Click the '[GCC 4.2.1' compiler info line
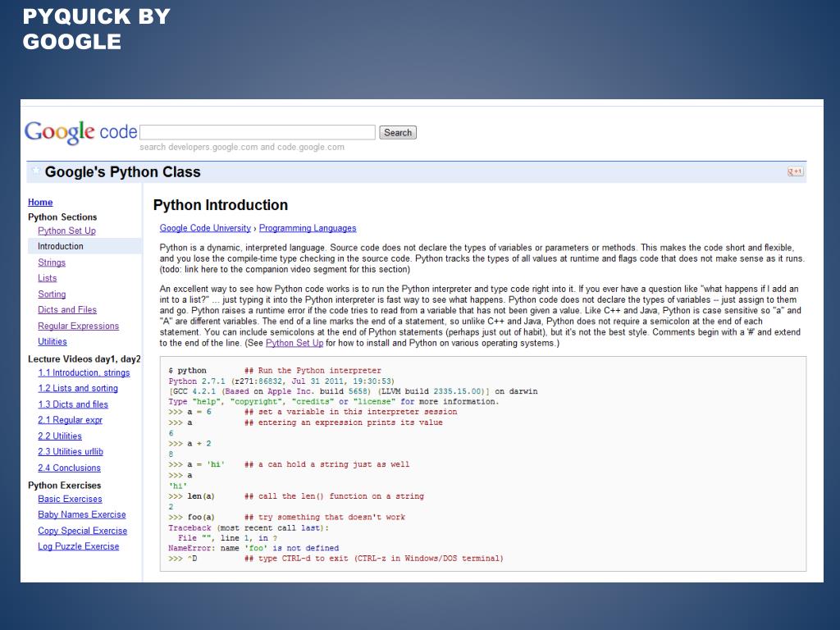 point(353,391)
